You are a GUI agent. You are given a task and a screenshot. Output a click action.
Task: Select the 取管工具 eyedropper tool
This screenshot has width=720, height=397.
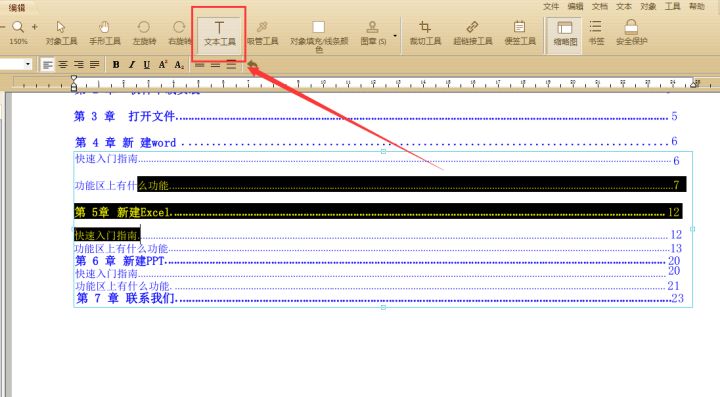point(263,33)
